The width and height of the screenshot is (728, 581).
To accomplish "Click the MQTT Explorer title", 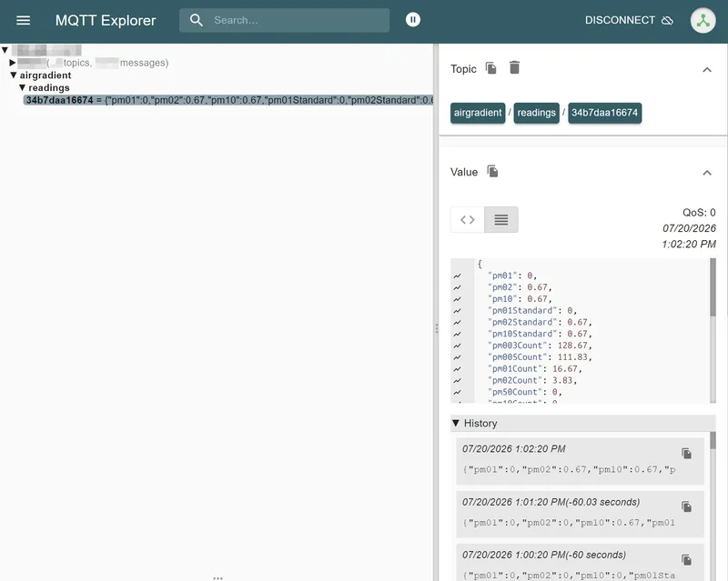I will (106, 20).
